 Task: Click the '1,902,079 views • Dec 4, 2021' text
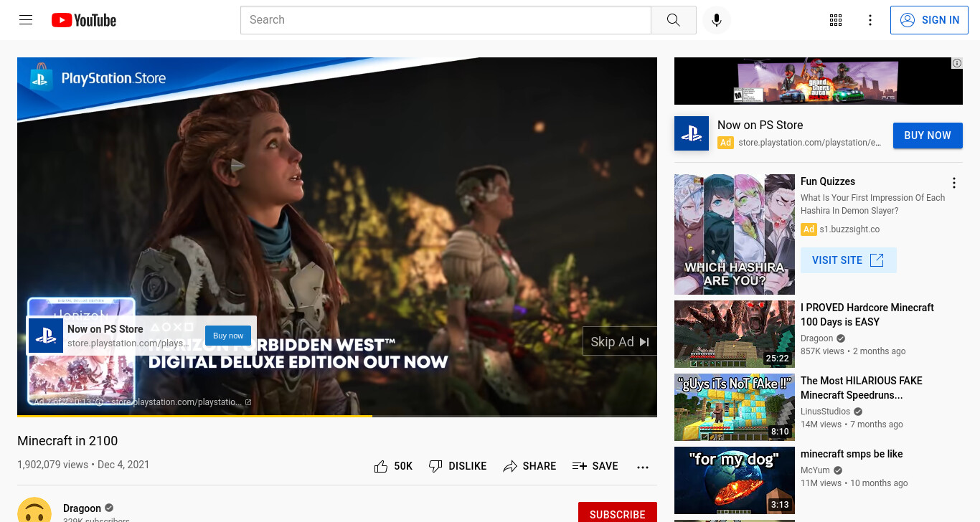point(83,465)
